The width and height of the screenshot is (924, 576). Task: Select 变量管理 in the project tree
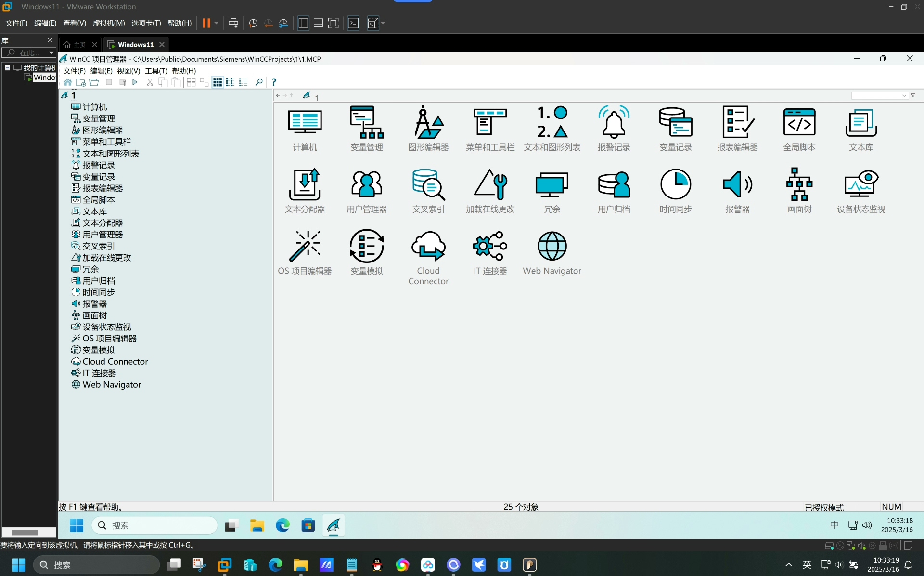(99, 118)
